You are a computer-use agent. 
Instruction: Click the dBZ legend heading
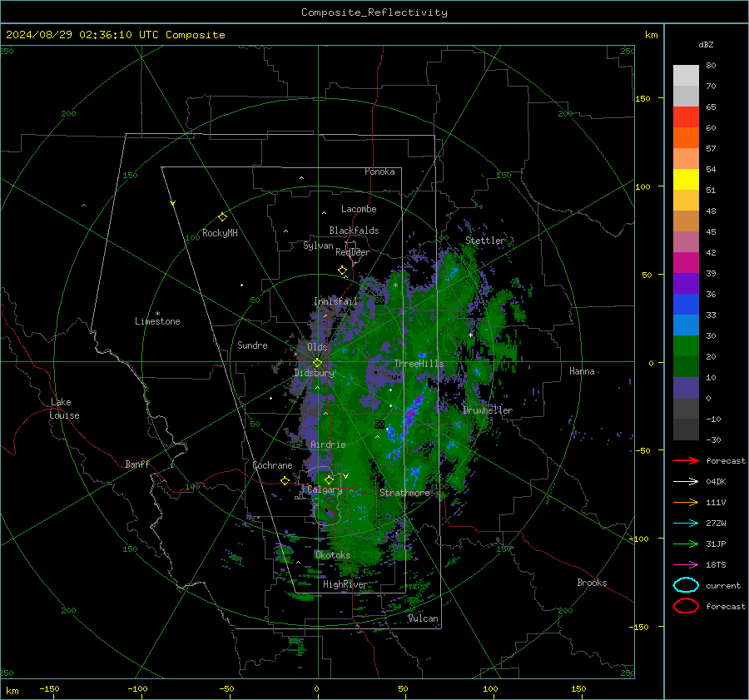coord(706,45)
